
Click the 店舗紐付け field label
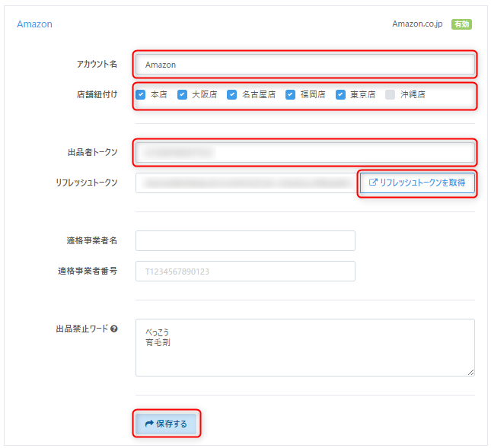[x=97, y=94]
